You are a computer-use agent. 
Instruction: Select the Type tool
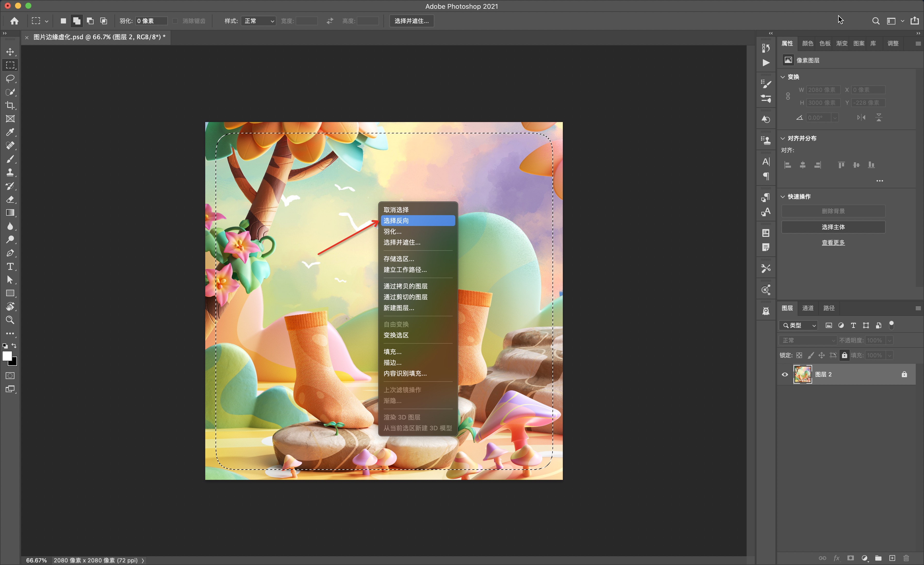point(10,266)
